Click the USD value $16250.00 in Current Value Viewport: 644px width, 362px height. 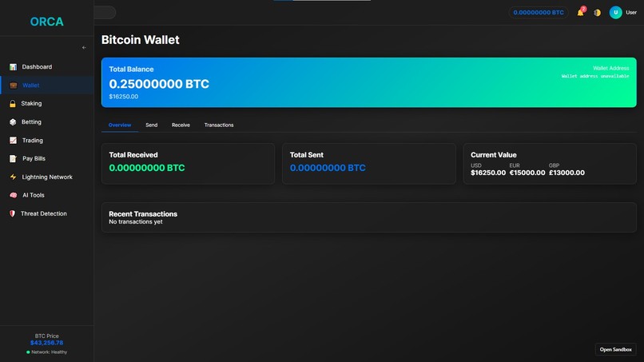click(488, 173)
